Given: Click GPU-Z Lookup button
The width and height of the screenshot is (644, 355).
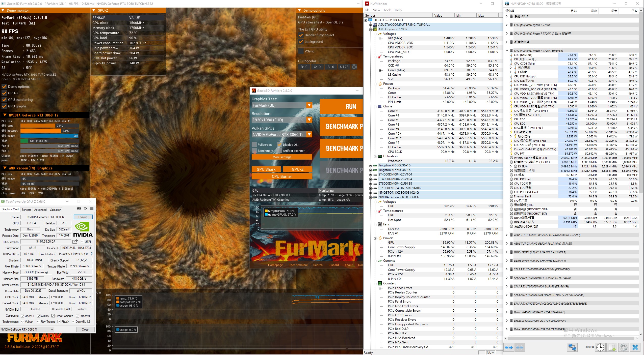Looking at the screenshot, I should (x=83, y=217).
